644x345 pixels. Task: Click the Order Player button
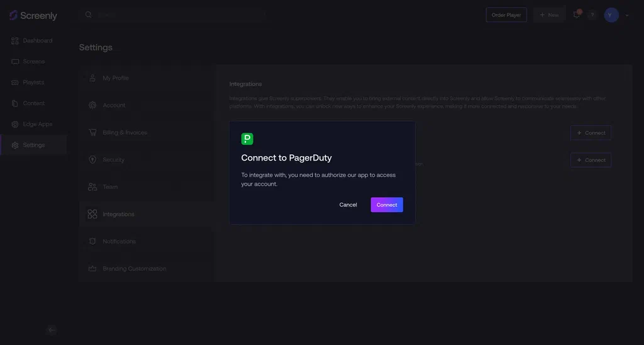pyautogui.click(x=506, y=15)
